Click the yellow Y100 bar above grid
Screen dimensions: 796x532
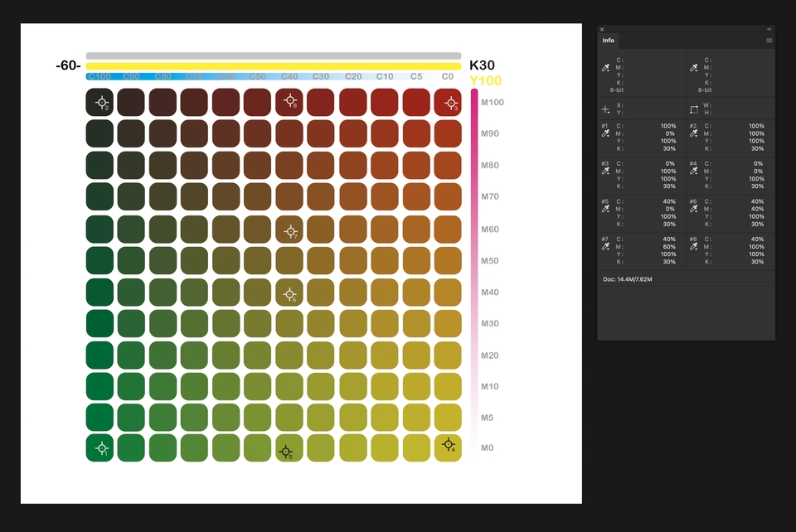[x=273, y=65]
